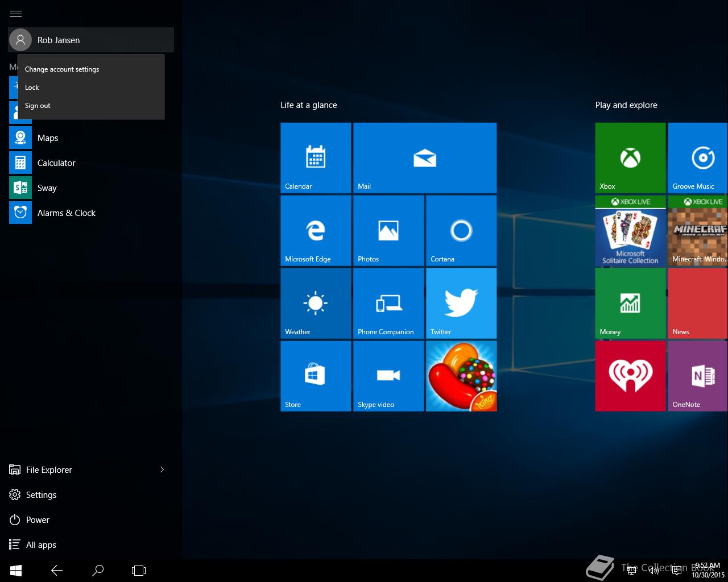728x582 pixels.
Task: Open the Twitter tile
Action: coord(461,304)
